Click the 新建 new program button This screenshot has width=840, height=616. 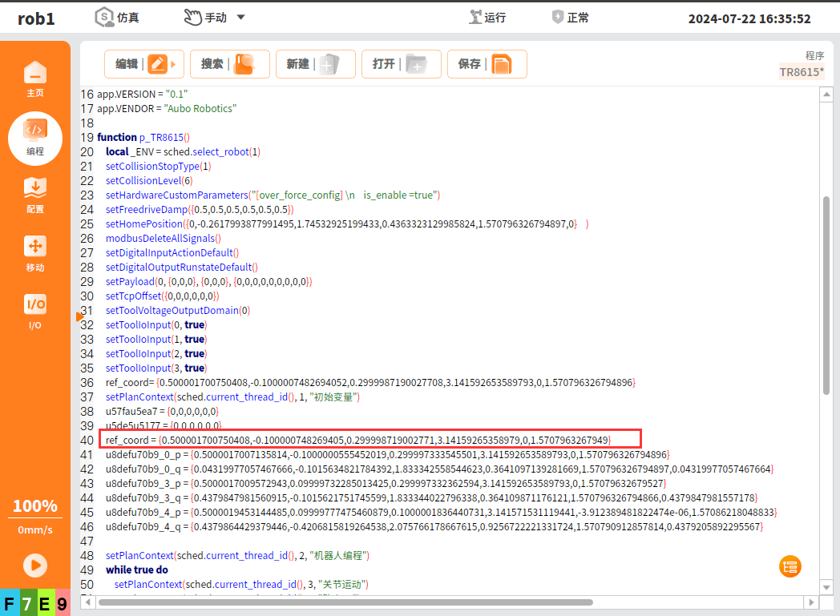(x=313, y=64)
